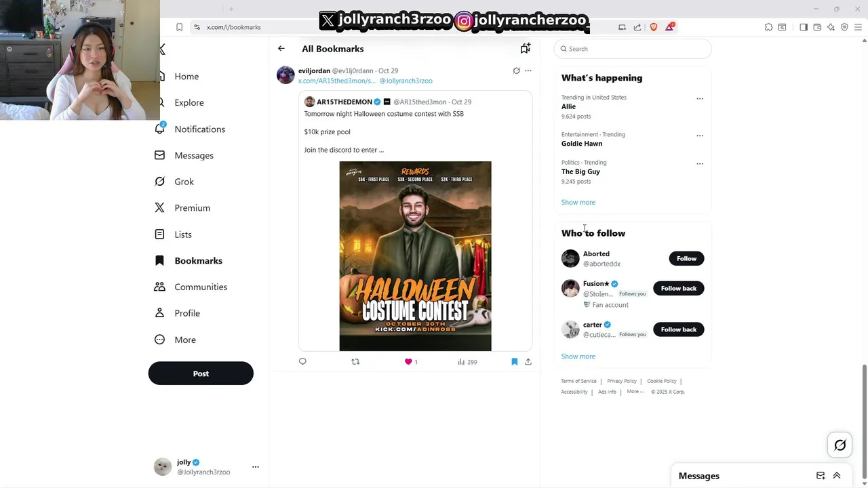
Task: Click Show more under What's happening
Action: coord(578,203)
